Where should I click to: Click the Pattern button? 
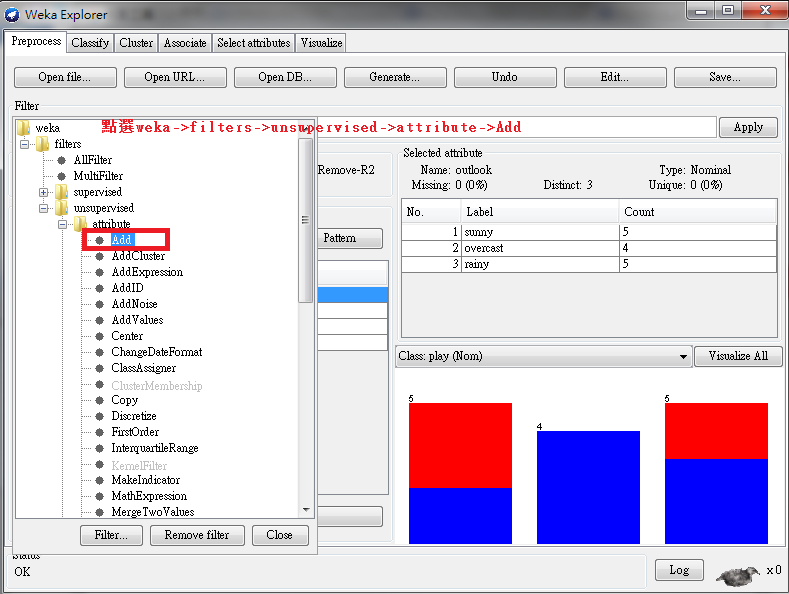tap(350, 238)
